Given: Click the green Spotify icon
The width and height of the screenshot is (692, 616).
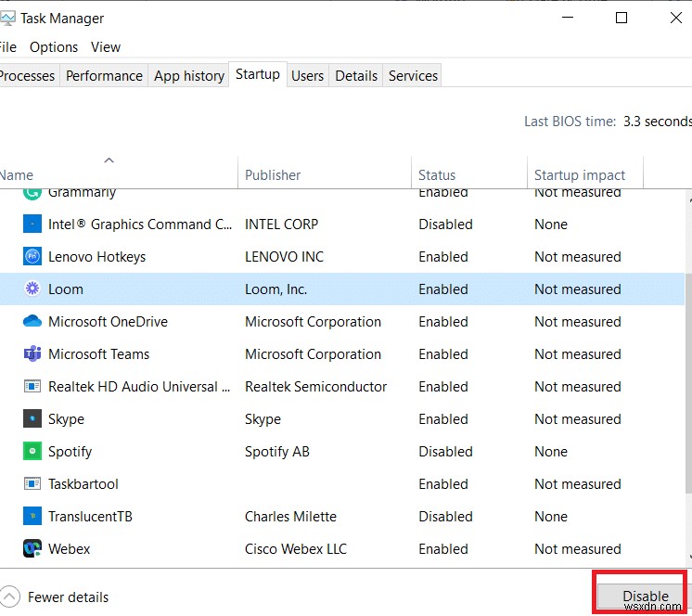Looking at the screenshot, I should tap(32, 452).
